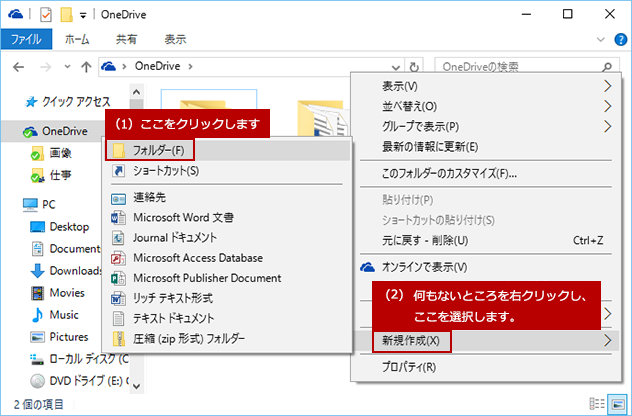The width and height of the screenshot is (632, 416).
Task: Expand the ribbon with the chevron
Action: 601,40
